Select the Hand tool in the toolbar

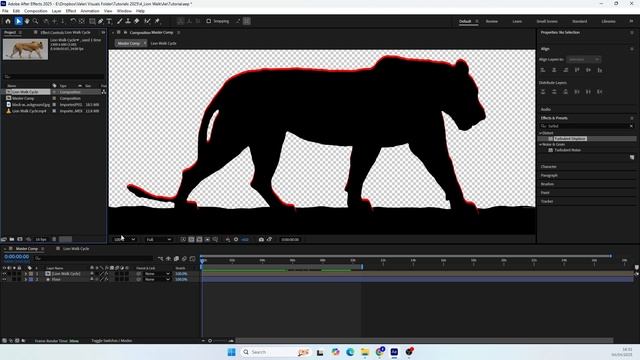click(x=27, y=21)
